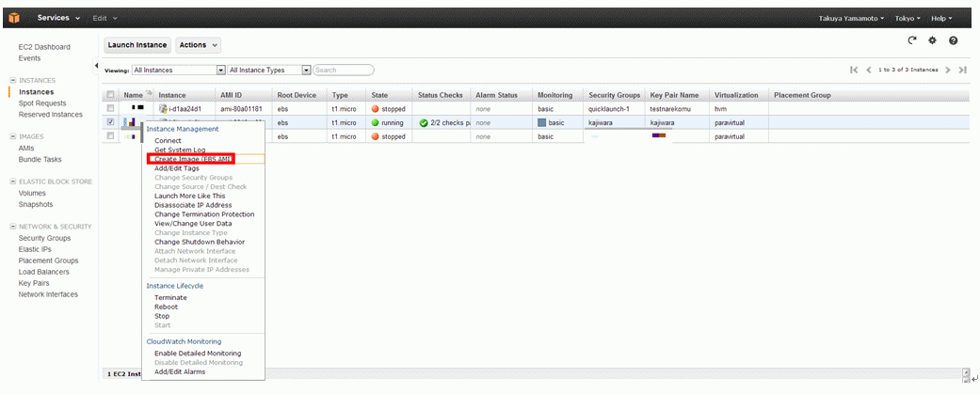Choose Disassociate IP Address menu entry
Viewport: 980px width, 394px height.
pyautogui.click(x=193, y=205)
